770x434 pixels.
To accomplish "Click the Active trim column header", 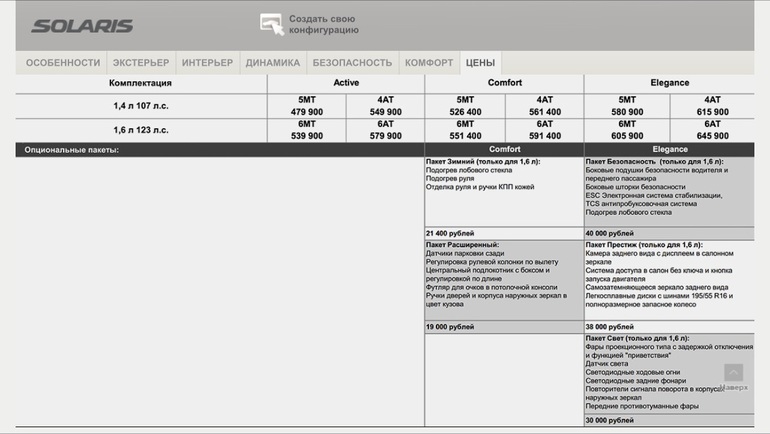I will pos(346,83).
